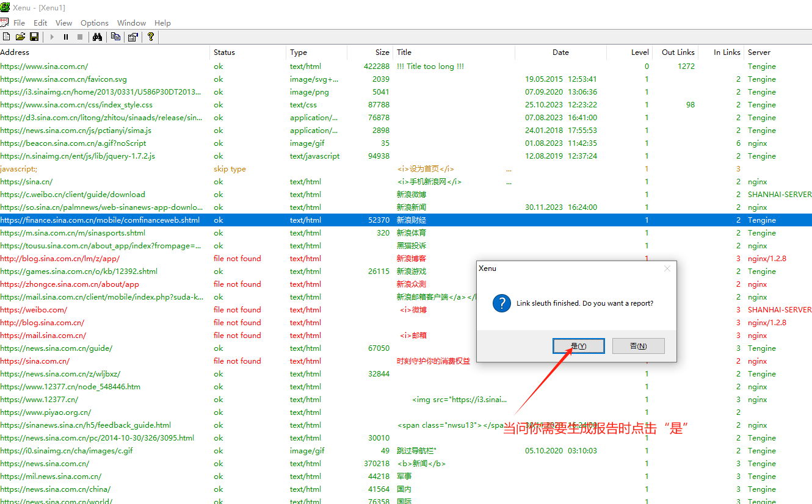The height and width of the screenshot is (504, 812).
Task: Click the date 19.05.2015 12:53:41
Action: [x=561, y=79]
